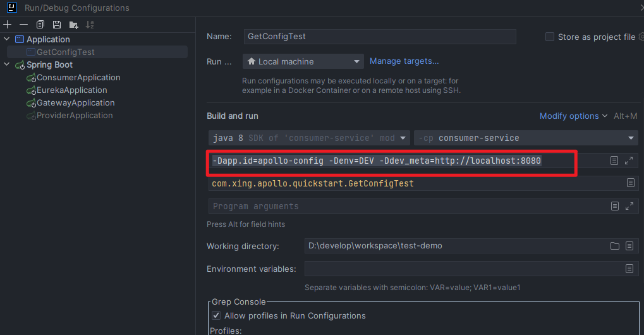
Task: Insert macros into the VM options field
Action: coord(614,161)
